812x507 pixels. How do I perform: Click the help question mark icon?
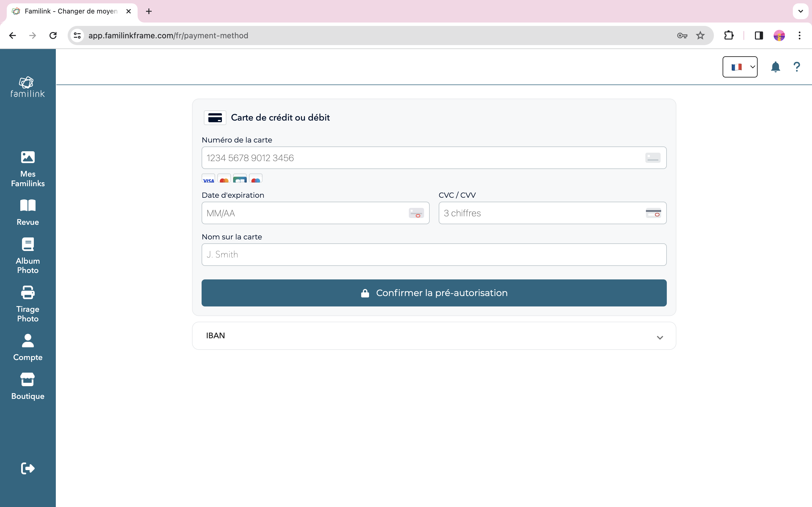point(796,67)
